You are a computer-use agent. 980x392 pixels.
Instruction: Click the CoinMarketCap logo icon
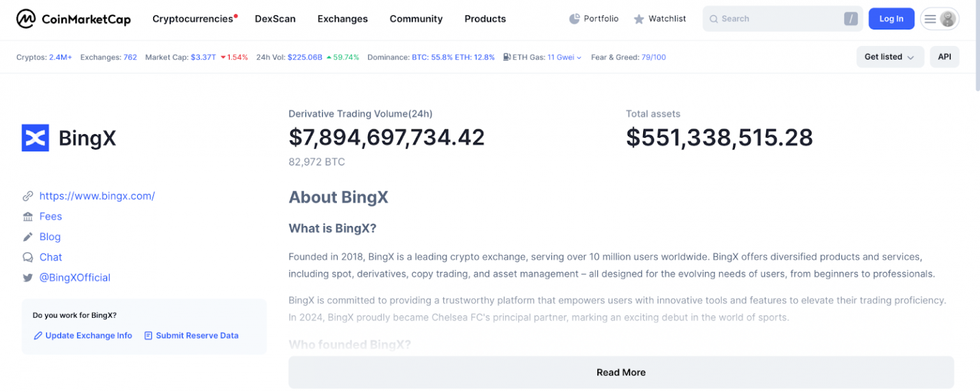click(x=26, y=19)
